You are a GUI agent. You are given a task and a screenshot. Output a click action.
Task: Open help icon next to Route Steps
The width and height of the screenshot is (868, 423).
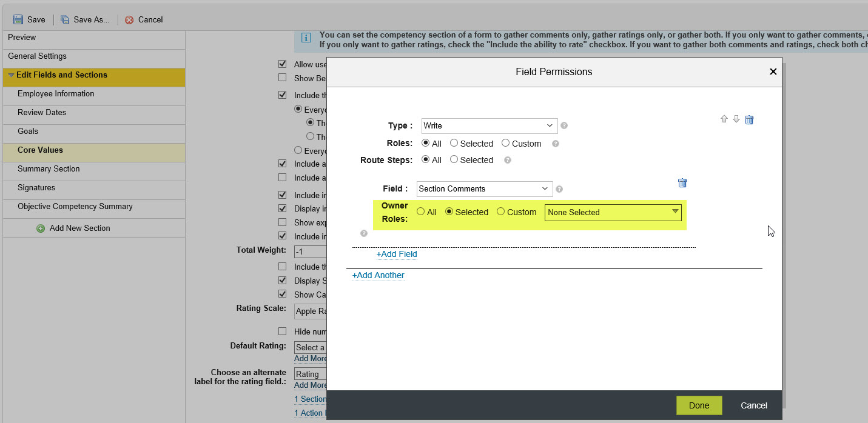click(508, 161)
